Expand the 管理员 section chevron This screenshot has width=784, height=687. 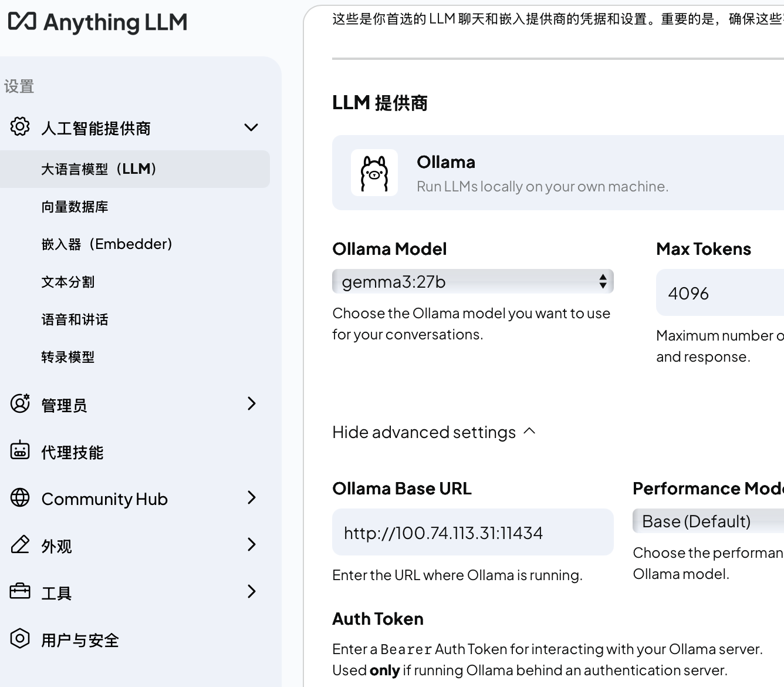pos(252,403)
